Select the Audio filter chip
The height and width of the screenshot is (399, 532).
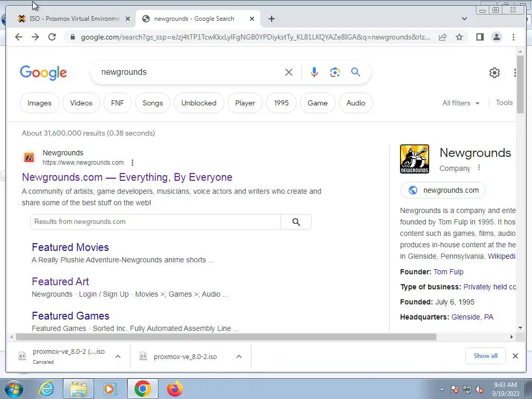[356, 103]
